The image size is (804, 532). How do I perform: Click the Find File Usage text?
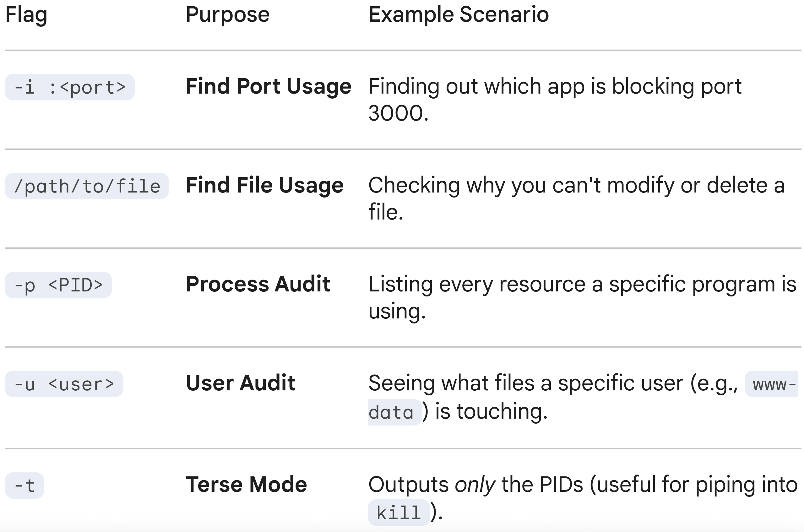click(265, 185)
